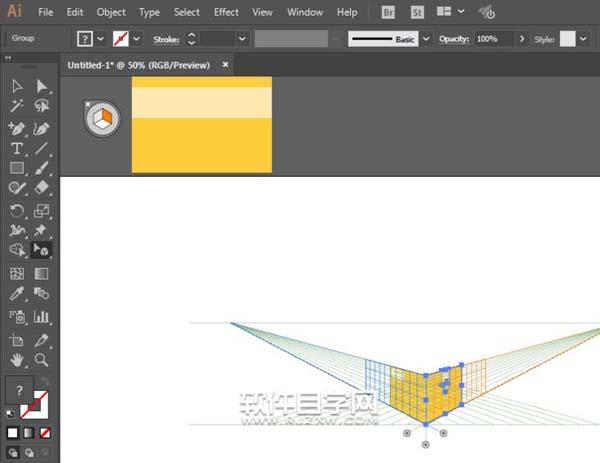Apply Gradient fill mode

pos(29,433)
